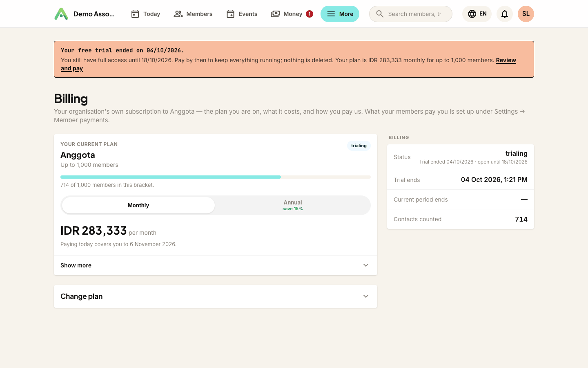
Task: Open the Money section label
Action: point(293,14)
